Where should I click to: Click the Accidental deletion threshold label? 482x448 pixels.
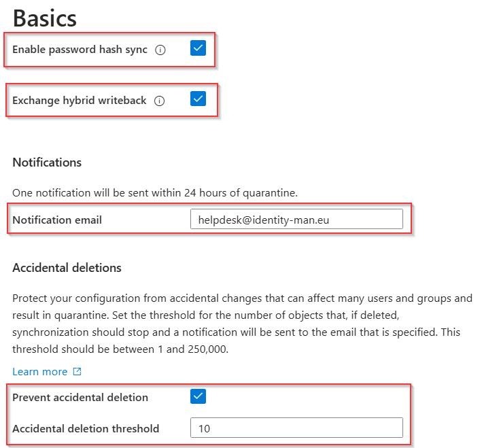[x=86, y=428]
